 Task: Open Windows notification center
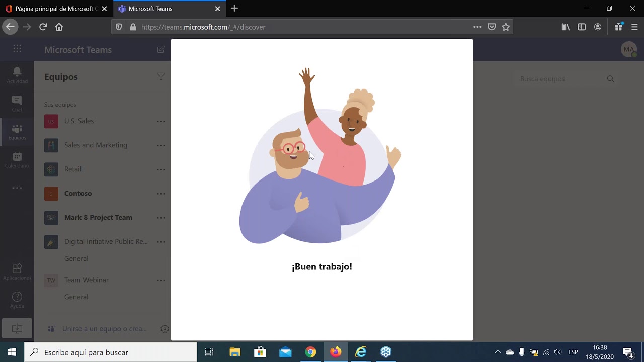[x=628, y=352]
